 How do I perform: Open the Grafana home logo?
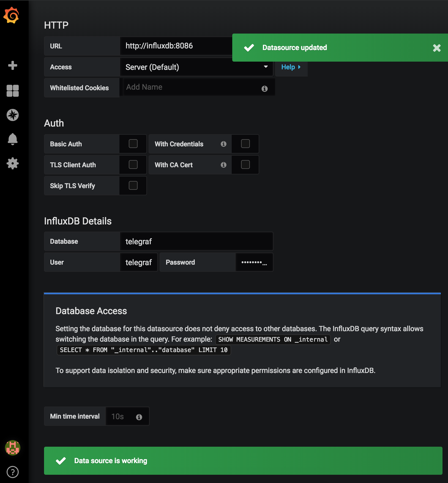tap(12, 15)
